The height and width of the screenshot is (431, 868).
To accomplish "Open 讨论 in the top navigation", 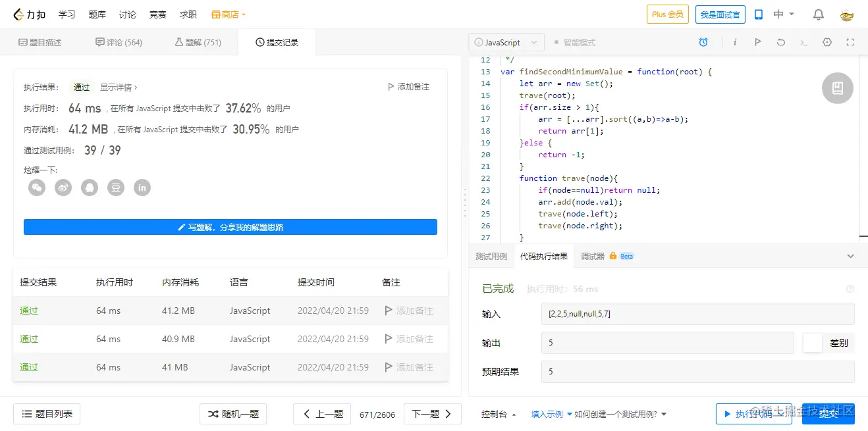I will pos(127,14).
